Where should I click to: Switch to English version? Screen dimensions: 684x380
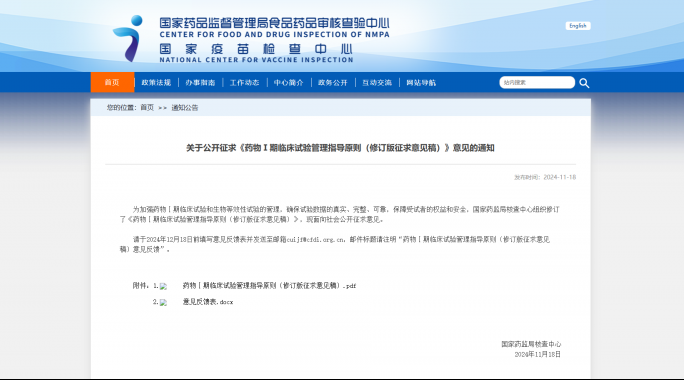(x=578, y=26)
